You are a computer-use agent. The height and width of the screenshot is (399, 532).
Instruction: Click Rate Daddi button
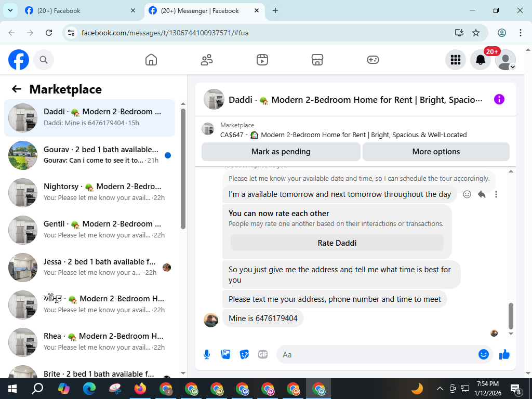[337, 243]
